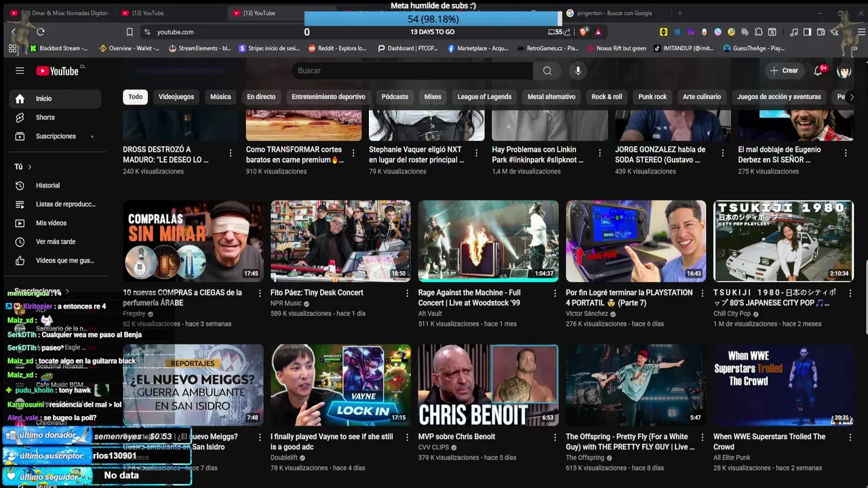The height and width of the screenshot is (488, 868).
Task: Open Suscripciones in the sidebar
Action: click(x=56, y=136)
